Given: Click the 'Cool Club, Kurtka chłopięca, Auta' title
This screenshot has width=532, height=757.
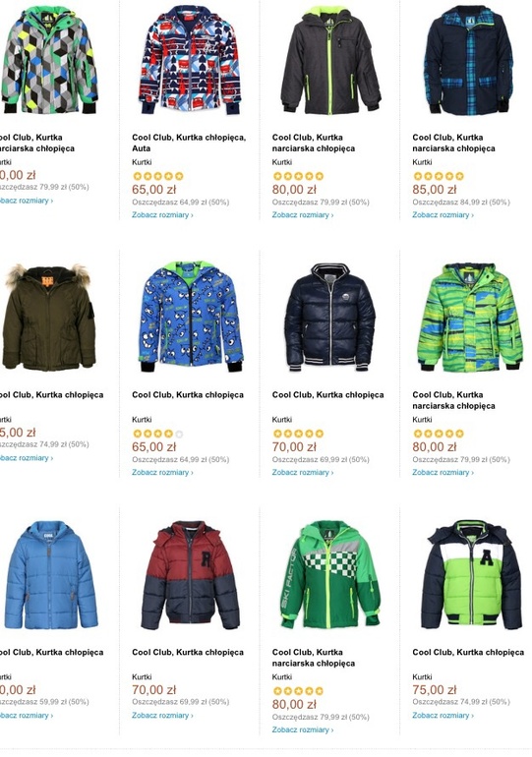Looking at the screenshot, I should coord(189,143).
